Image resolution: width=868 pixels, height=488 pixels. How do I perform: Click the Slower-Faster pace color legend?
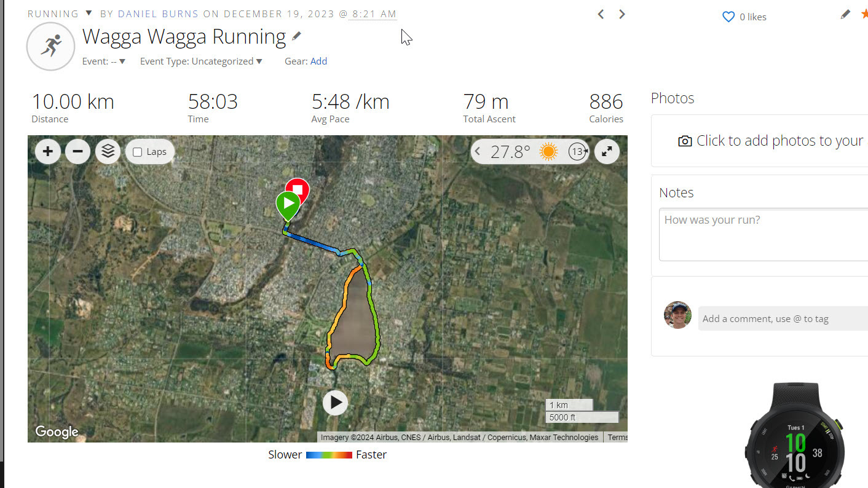(x=329, y=455)
